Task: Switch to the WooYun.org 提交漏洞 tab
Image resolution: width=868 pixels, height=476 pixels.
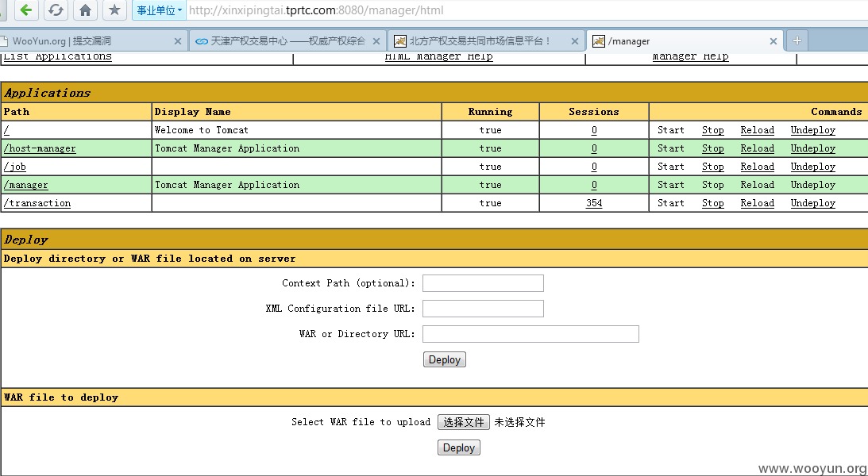Action: click(x=62, y=41)
